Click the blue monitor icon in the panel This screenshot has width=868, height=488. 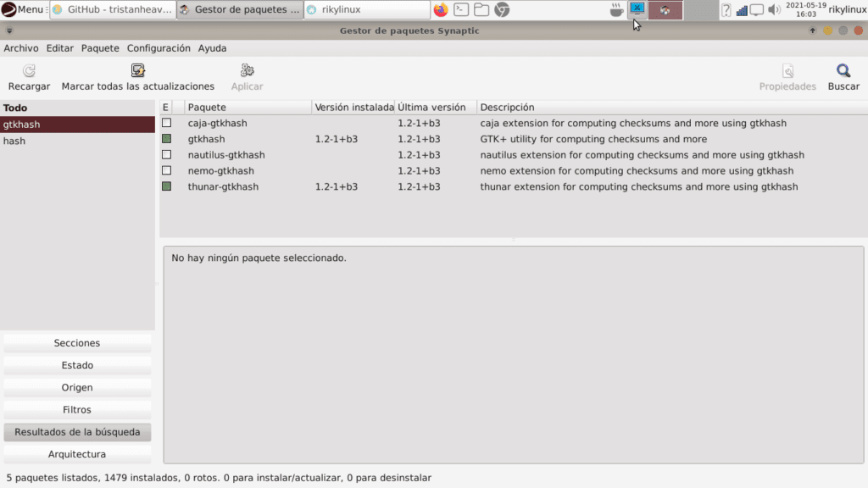(637, 8)
